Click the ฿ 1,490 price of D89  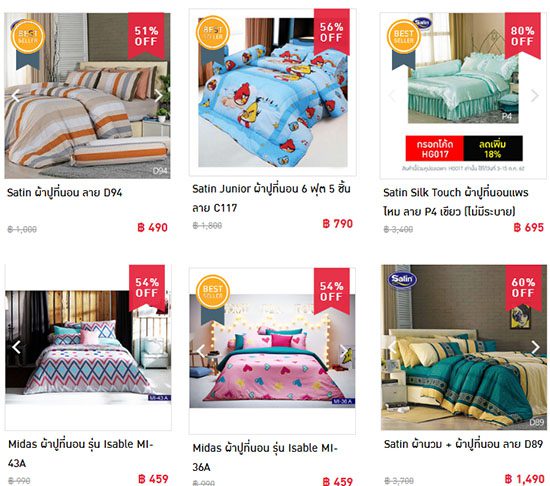click(524, 479)
